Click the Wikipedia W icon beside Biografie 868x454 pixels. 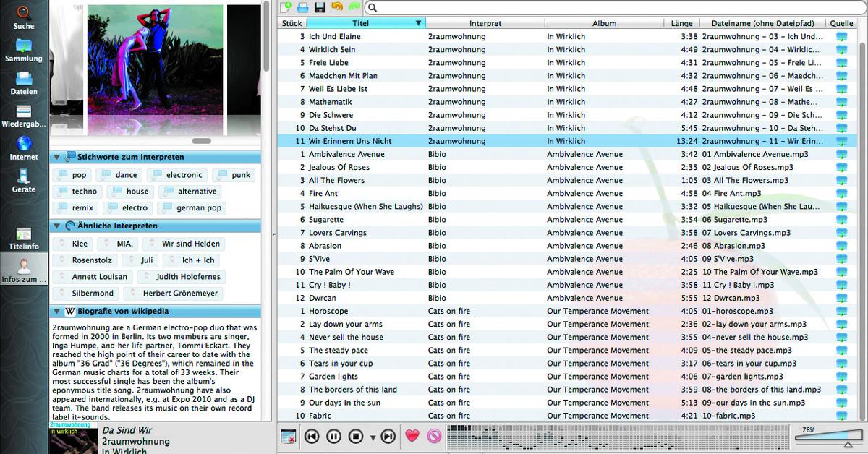[x=69, y=312]
